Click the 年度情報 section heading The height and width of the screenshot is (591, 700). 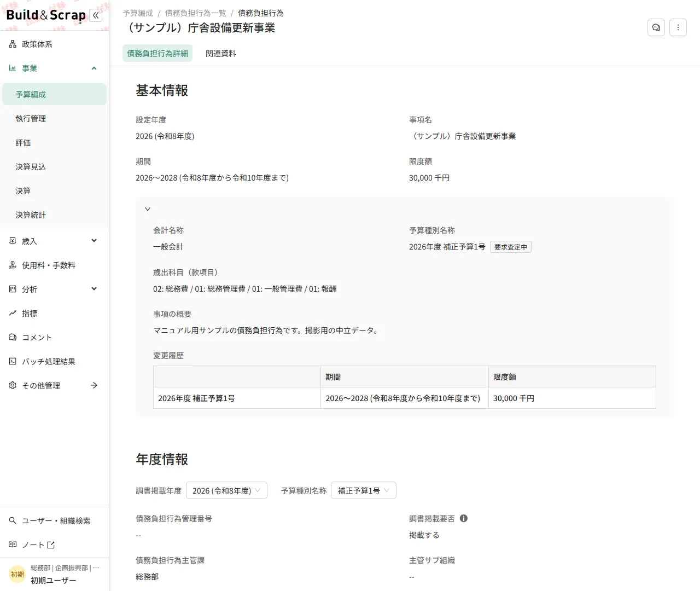(162, 459)
